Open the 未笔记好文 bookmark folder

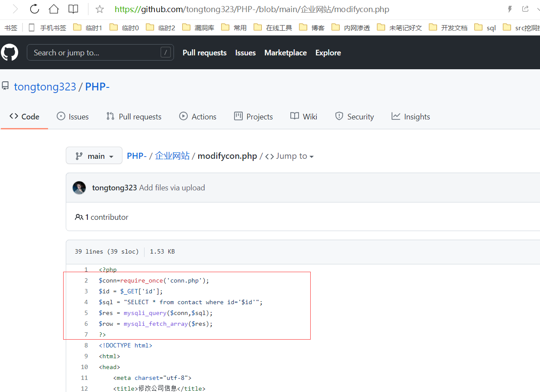[x=399, y=28]
